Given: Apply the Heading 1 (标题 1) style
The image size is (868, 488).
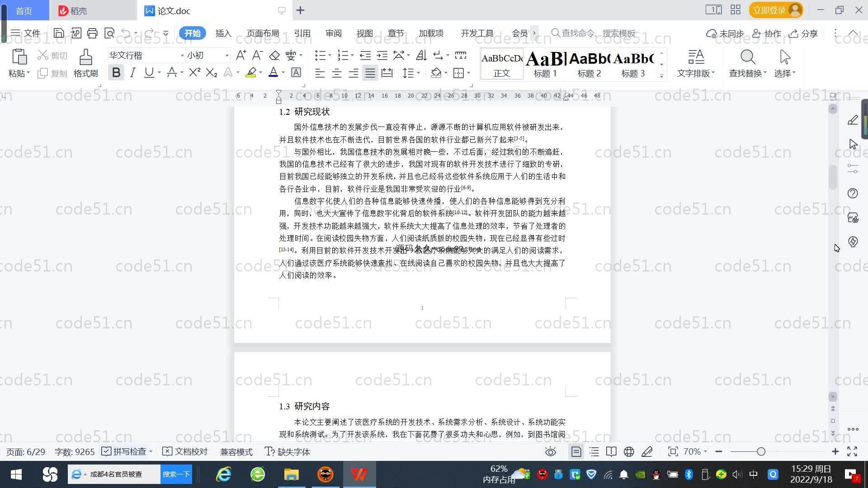Looking at the screenshot, I should (x=546, y=64).
